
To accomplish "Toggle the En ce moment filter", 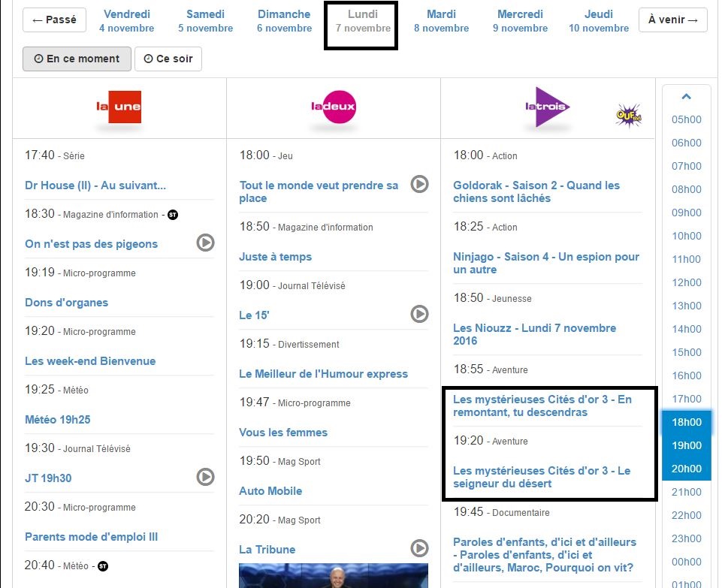I will coord(77,59).
